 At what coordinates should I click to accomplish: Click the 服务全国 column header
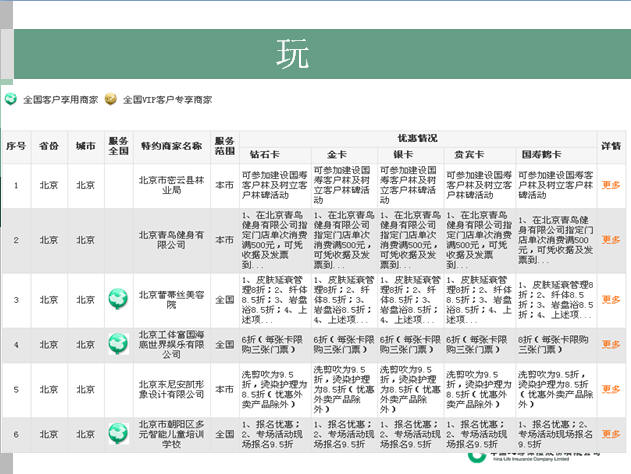[118, 146]
